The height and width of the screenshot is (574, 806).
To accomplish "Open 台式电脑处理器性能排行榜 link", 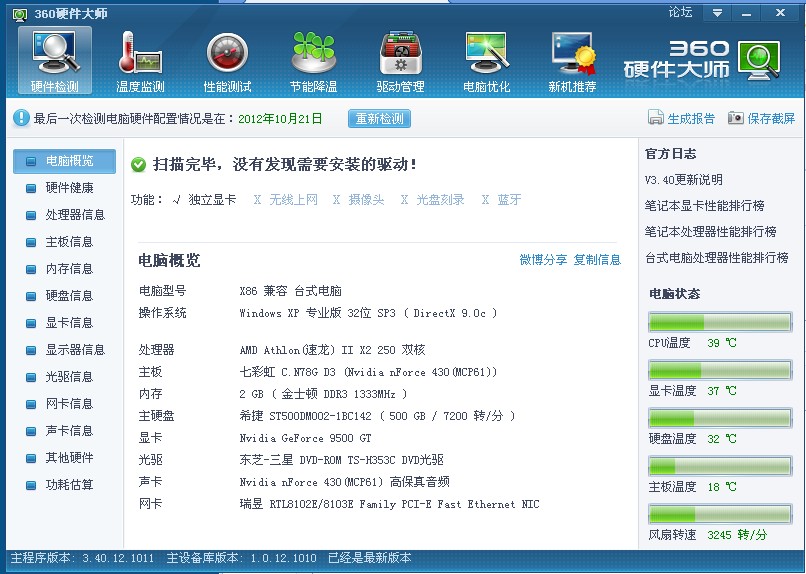I will [717, 257].
